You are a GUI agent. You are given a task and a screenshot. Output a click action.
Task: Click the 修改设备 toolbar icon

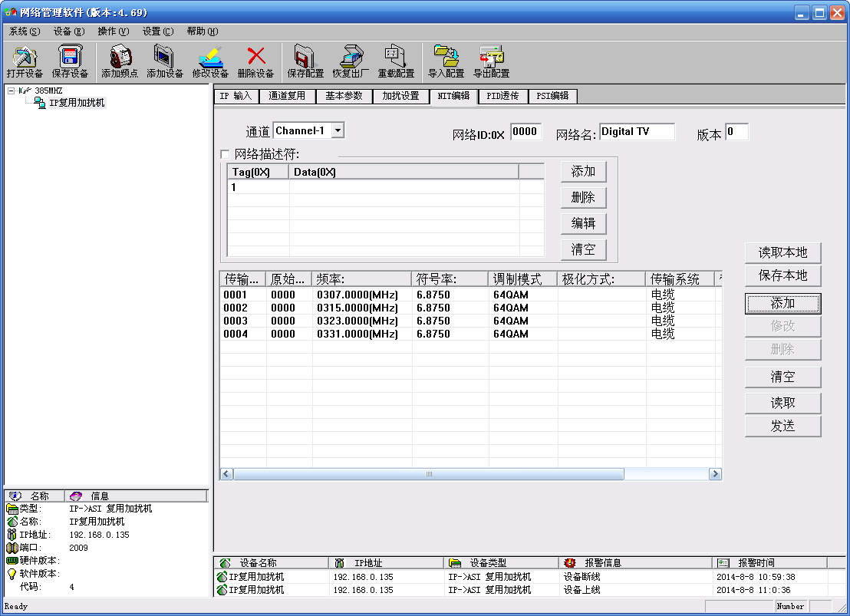click(x=210, y=57)
